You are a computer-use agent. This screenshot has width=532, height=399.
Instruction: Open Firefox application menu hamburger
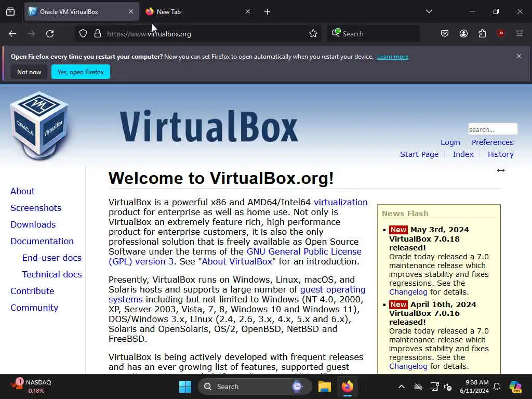click(519, 33)
